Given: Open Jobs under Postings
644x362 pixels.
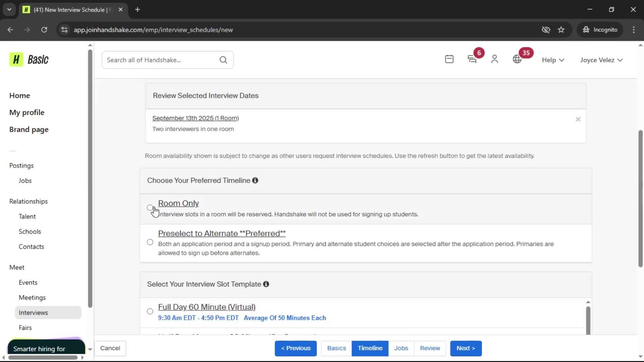Looking at the screenshot, I should 25,181.
